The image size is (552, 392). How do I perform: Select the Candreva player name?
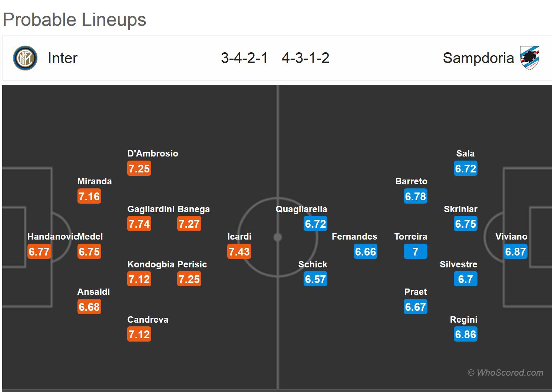pos(148,320)
